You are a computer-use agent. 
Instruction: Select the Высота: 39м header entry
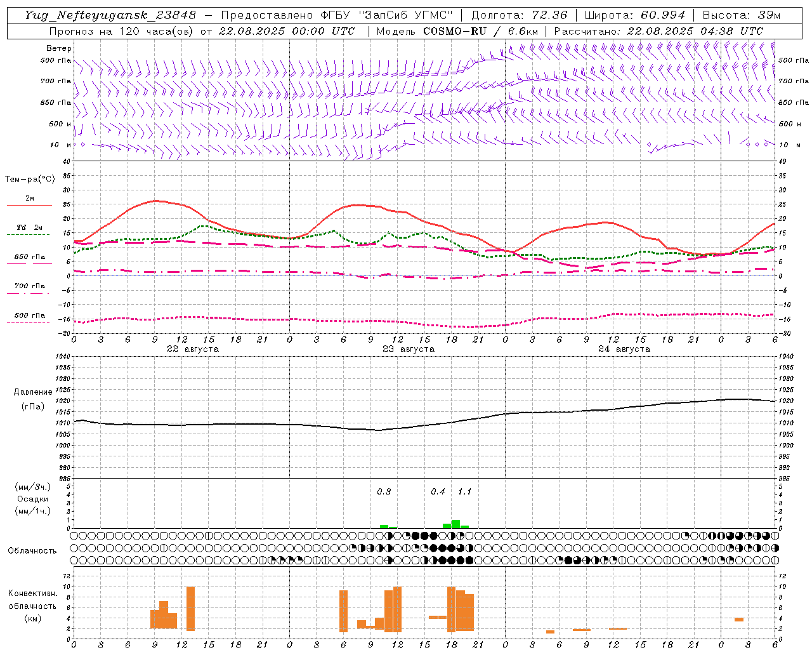point(741,15)
